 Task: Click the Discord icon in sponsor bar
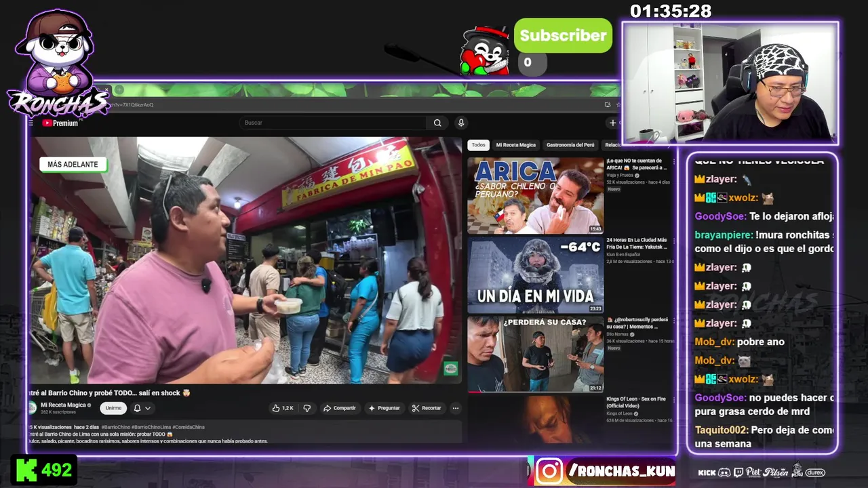[724, 472]
